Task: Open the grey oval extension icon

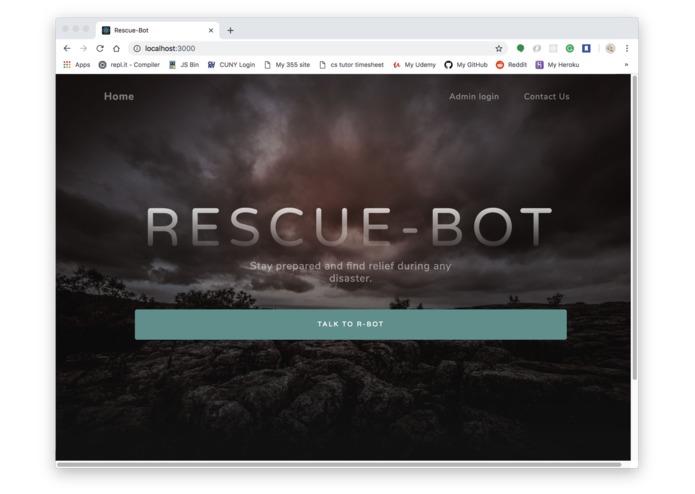Action: point(537,48)
